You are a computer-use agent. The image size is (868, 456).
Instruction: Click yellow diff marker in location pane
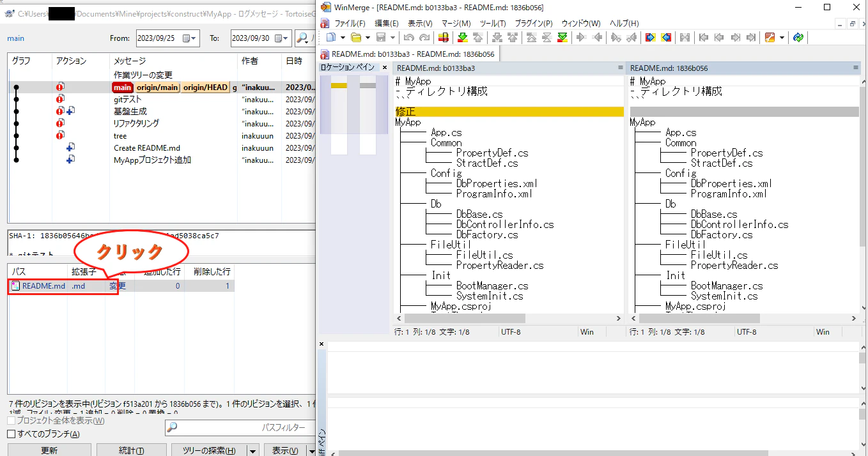click(339, 86)
